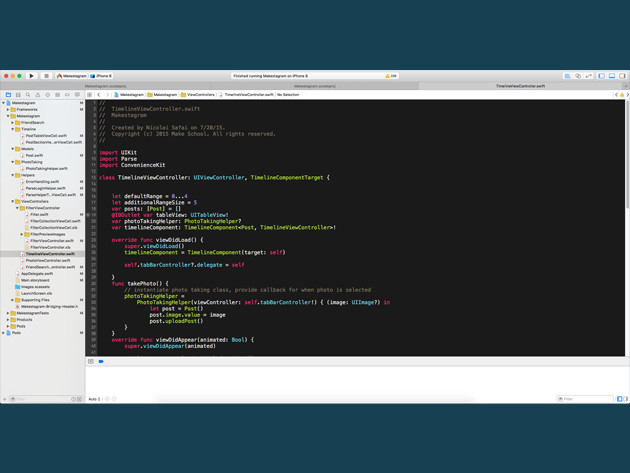Expand the FriendSearch group

pyautogui.click(x=13, y=123)
